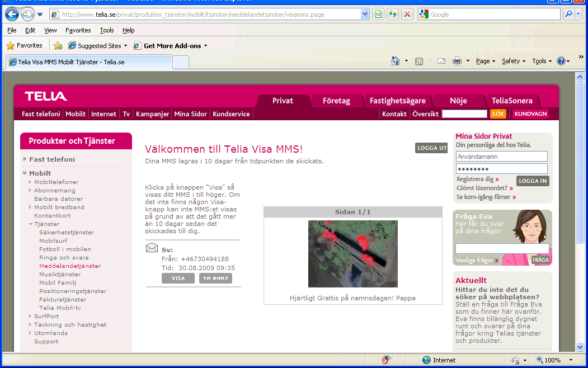This screenshot has width=588, height=368.
Task: Open Säkerhetstjänster in the sidebar
Action: point(67,232)
